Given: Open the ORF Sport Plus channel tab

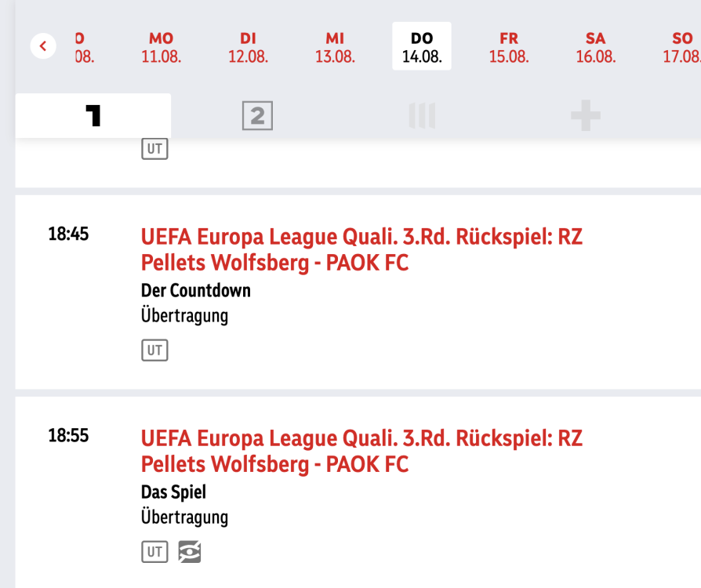Looking at the screenshot, I should coord(585,117).
